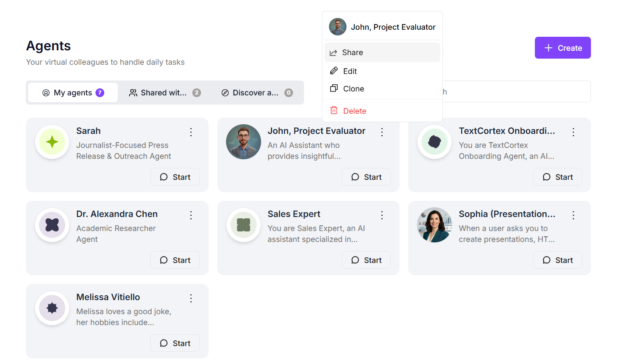The height and width of the screenshot is (364, 633).
Task: Open Sarah's three-dot options menu
Action: click(x=191, y=132)
